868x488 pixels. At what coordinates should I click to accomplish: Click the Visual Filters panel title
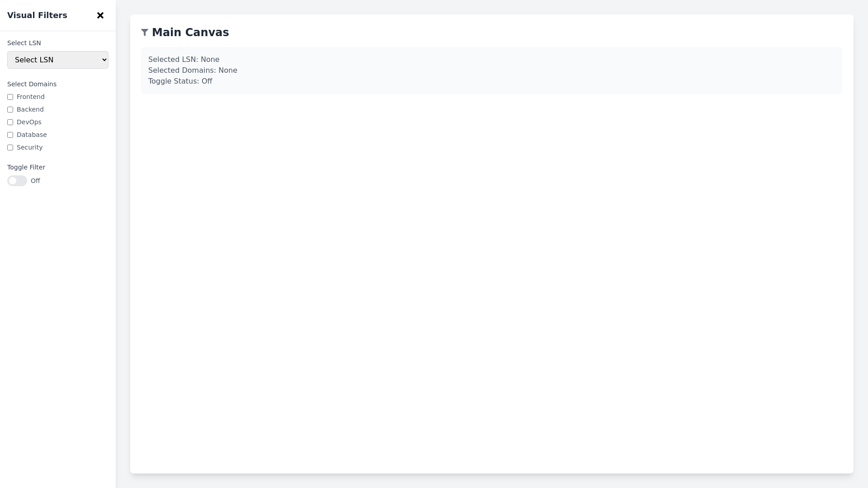37,15
